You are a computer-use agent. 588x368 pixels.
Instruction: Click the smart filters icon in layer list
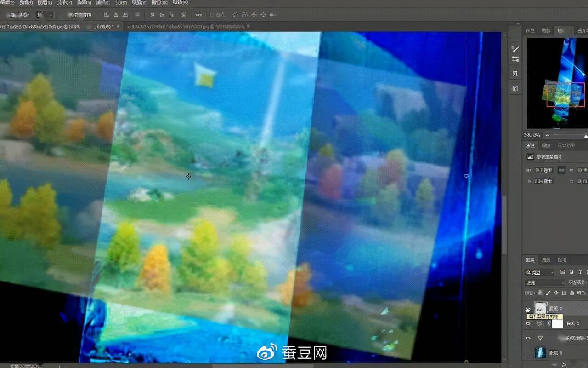[x=540, y=338]
